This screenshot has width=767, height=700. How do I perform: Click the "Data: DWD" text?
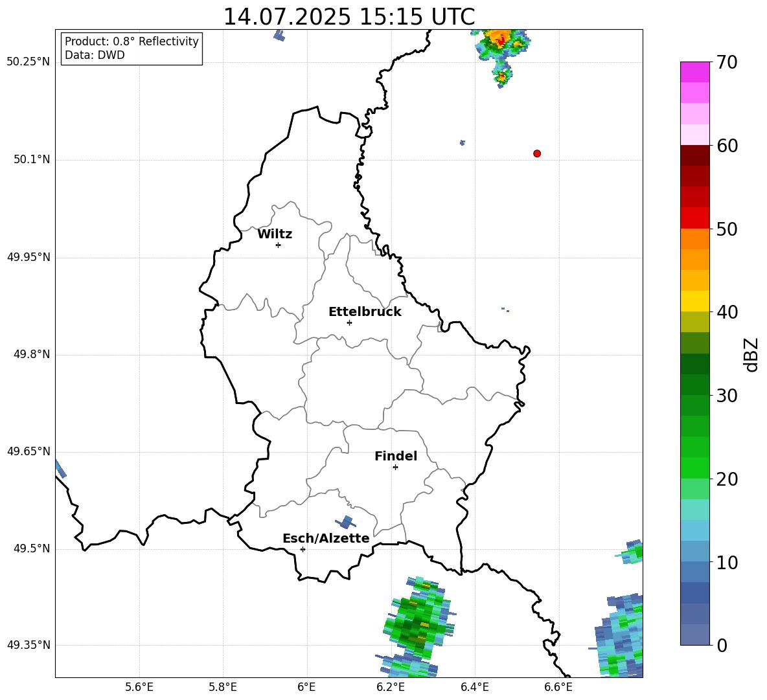(95, 55)
